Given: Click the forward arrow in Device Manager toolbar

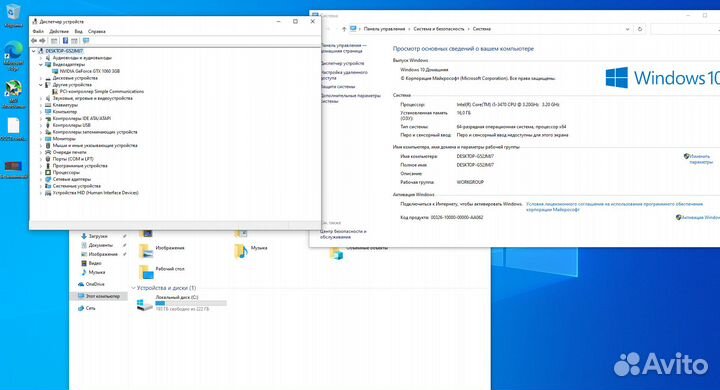Looking at the screenshot, I should (42, 40).
